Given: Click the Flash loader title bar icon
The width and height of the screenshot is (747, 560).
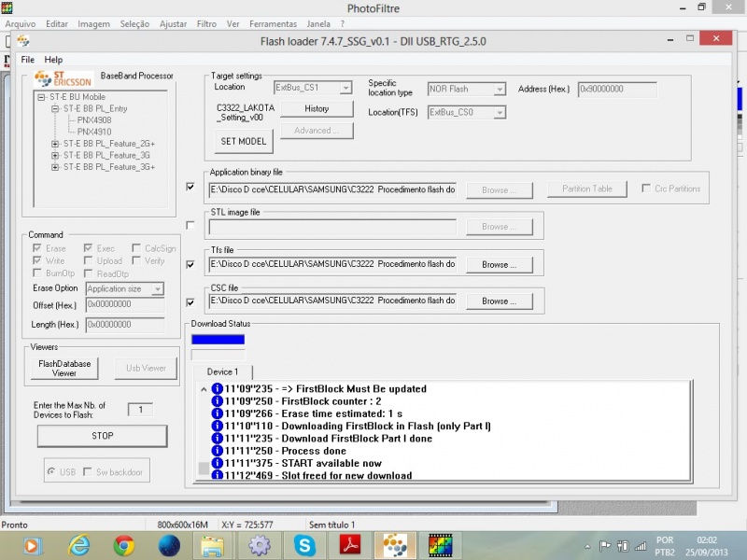Looking at the screenshot, I should pyautogui.click(x=22, y=41).
